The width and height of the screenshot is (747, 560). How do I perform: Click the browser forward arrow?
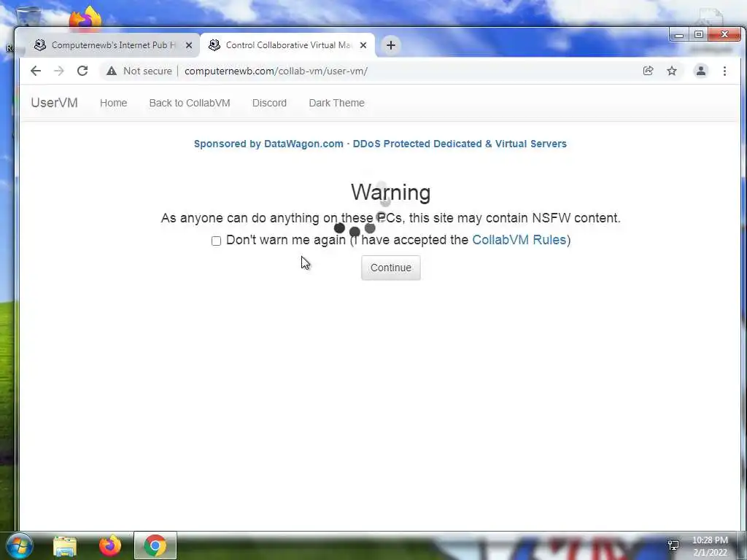58,71
